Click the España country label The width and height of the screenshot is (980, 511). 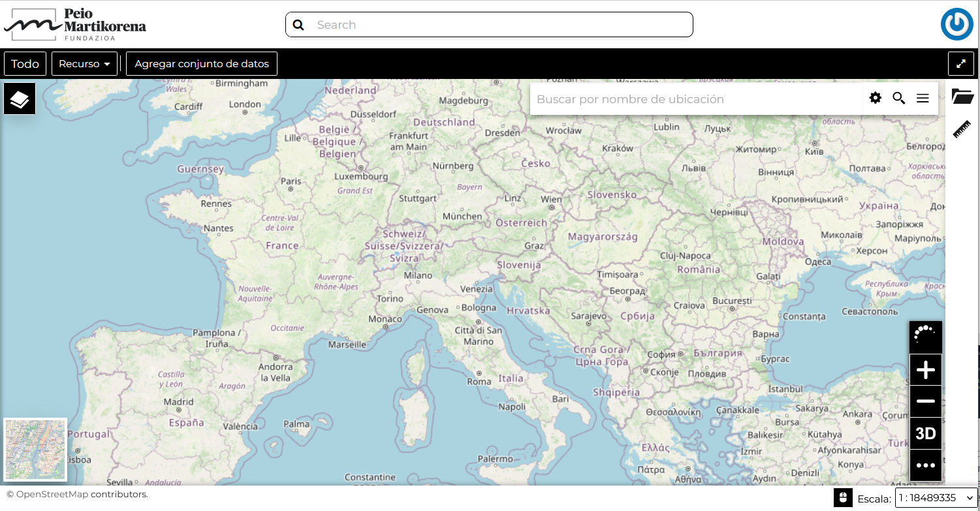click(x=187, y=422)
